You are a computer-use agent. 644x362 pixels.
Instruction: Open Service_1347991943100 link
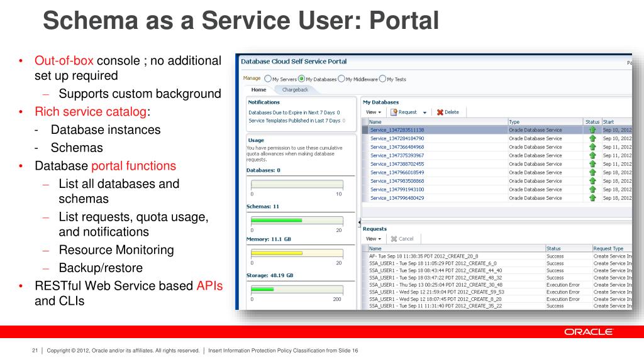(397, 190)
